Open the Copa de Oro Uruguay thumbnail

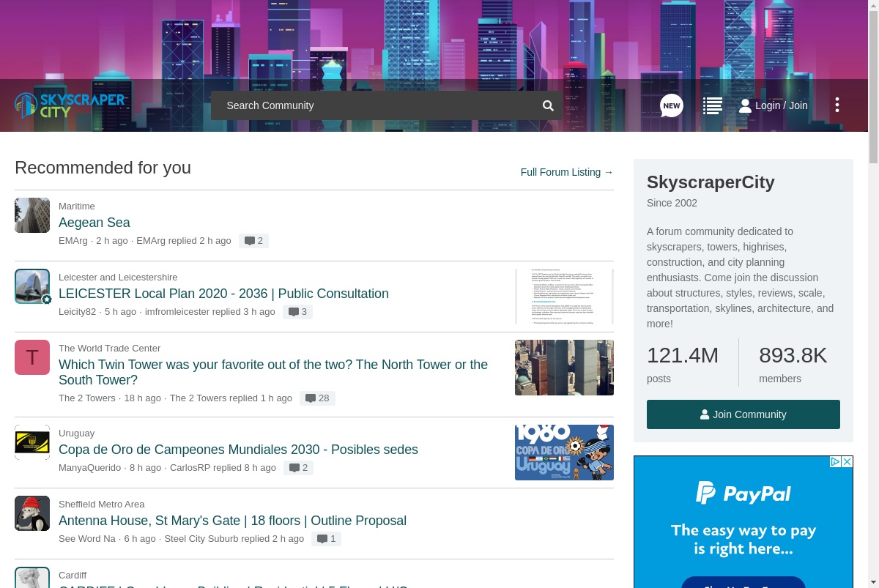(x=564, y=453)
